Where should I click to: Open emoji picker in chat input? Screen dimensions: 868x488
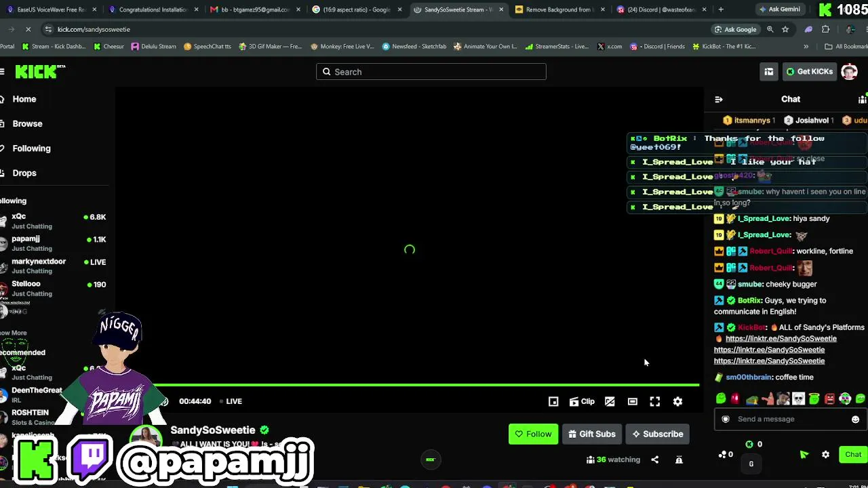tap(855, 419)
